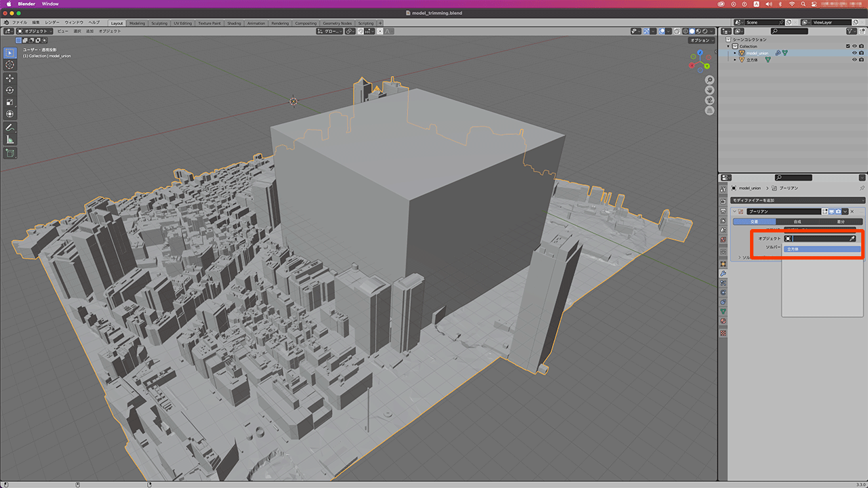Open the Object Data properties green triangle tab
The height and width of the screenshot is (488, 868).
(x=723, y=311)
